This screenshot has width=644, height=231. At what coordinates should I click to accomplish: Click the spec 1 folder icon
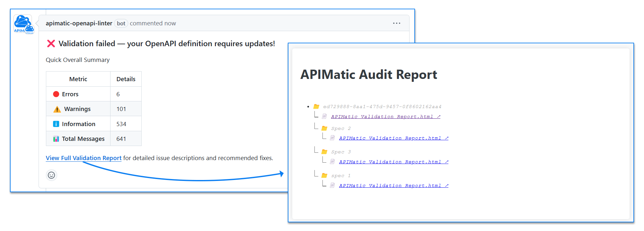point(324,175)
